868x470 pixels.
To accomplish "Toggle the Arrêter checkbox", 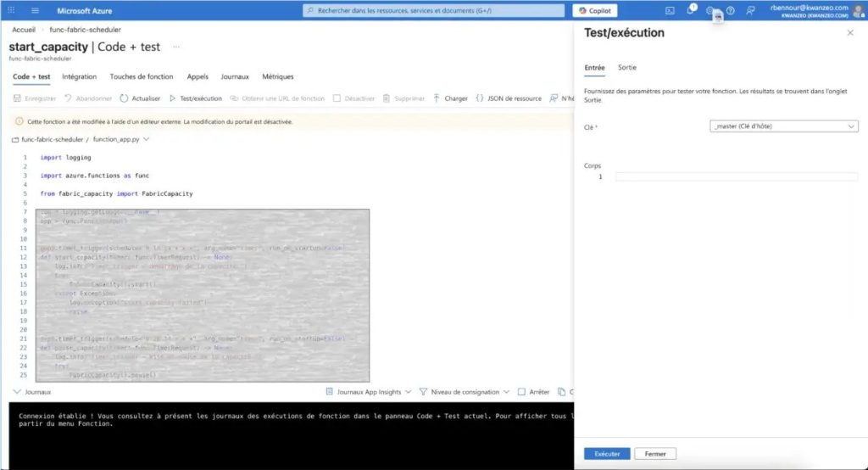I will (521, 392).
